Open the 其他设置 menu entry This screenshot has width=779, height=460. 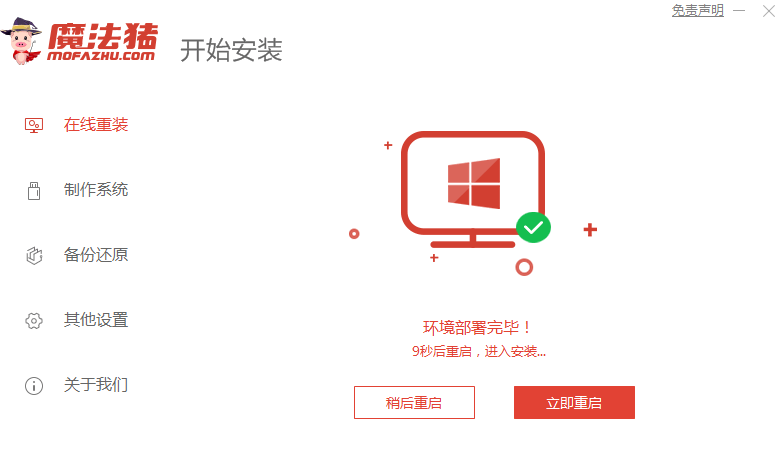click(x=96, y=320)
